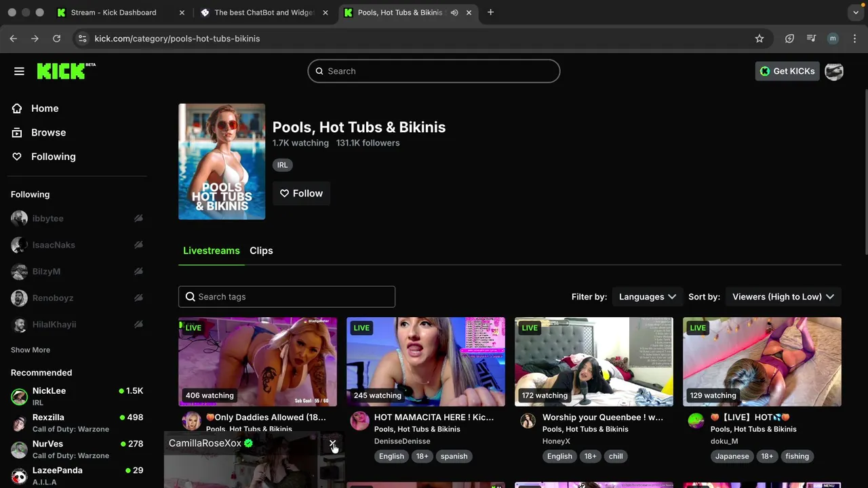Click the search bar at top
The height and width of the screenshot is (488, 868).
click(434, 71)
